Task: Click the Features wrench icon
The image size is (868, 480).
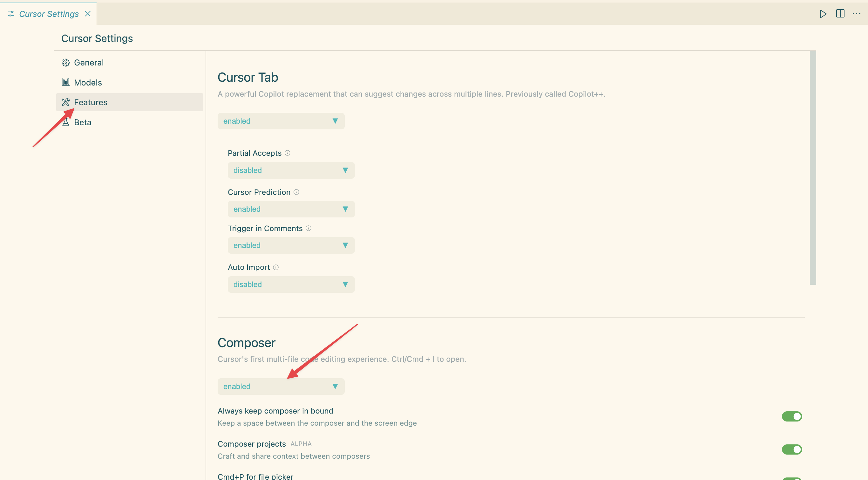Action: click(66, 102)
